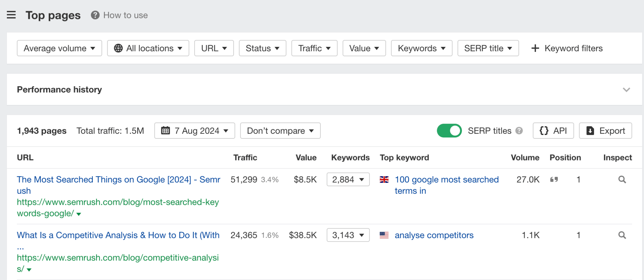Turn off the SERP titles toggle
Image resolution: width=644 pixels, height=280 pixels.
449,131
